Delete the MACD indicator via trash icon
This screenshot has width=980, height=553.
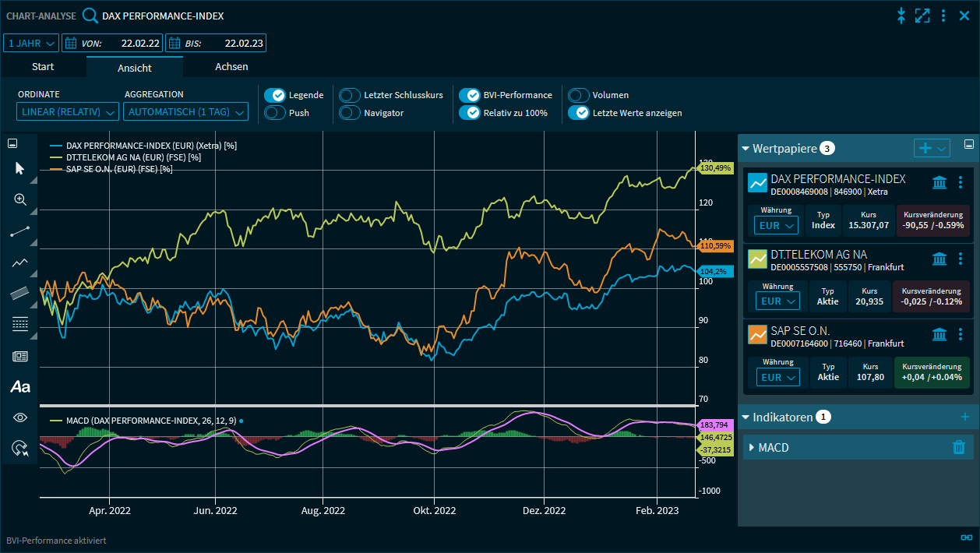point(959,447)
